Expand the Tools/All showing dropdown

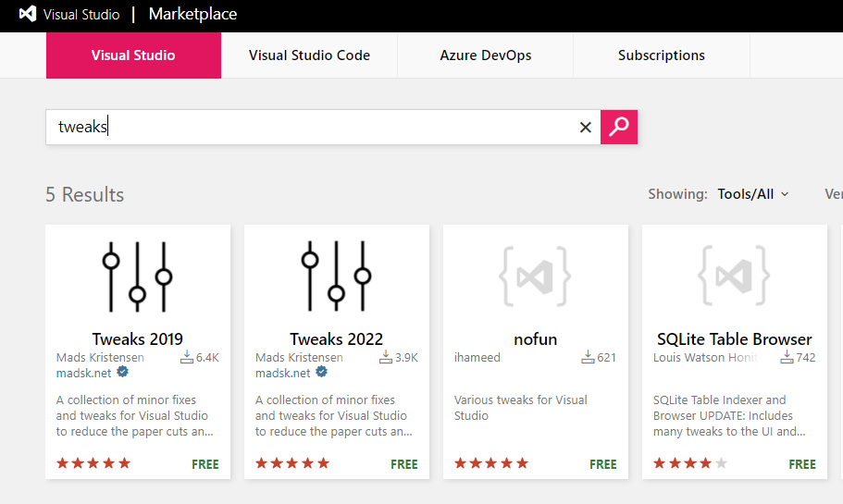click(x=753, y=194)
